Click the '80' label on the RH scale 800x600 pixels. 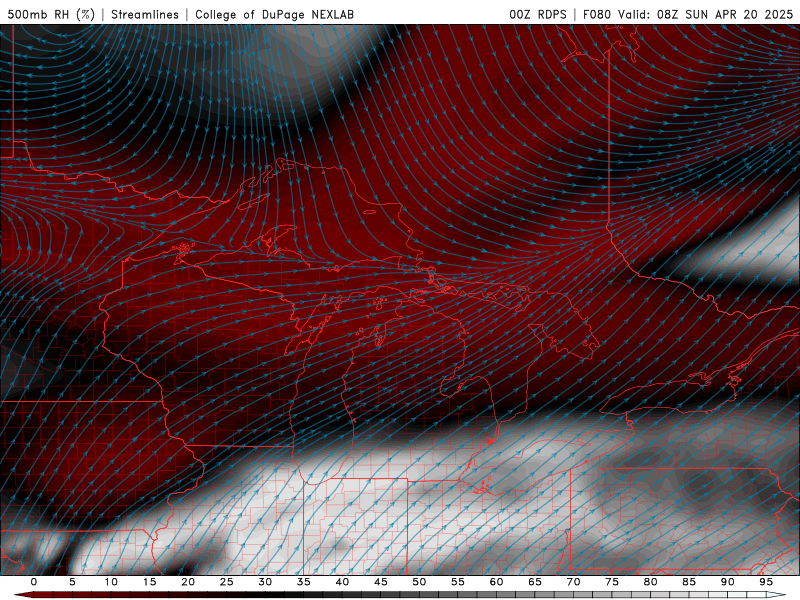[650, 582]
